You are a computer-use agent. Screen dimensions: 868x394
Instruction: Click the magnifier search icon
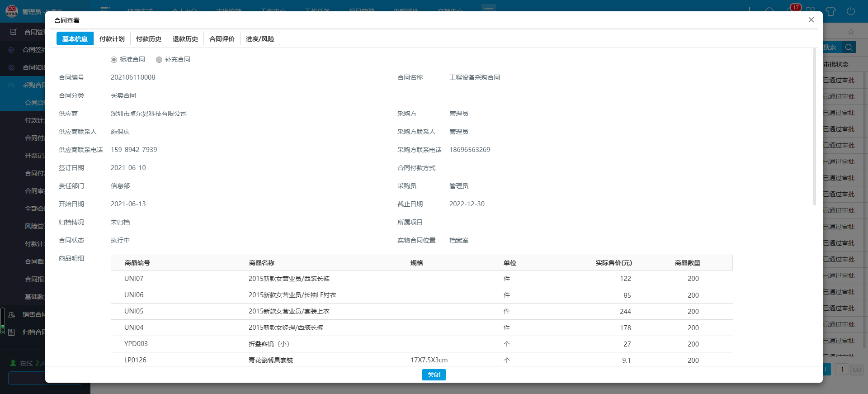[x=849, y=47]
